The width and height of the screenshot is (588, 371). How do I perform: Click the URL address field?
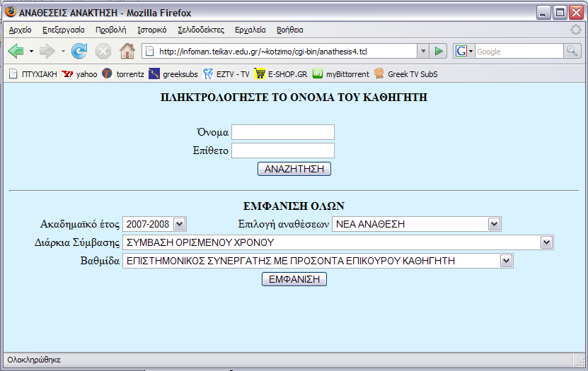(279, 52)
